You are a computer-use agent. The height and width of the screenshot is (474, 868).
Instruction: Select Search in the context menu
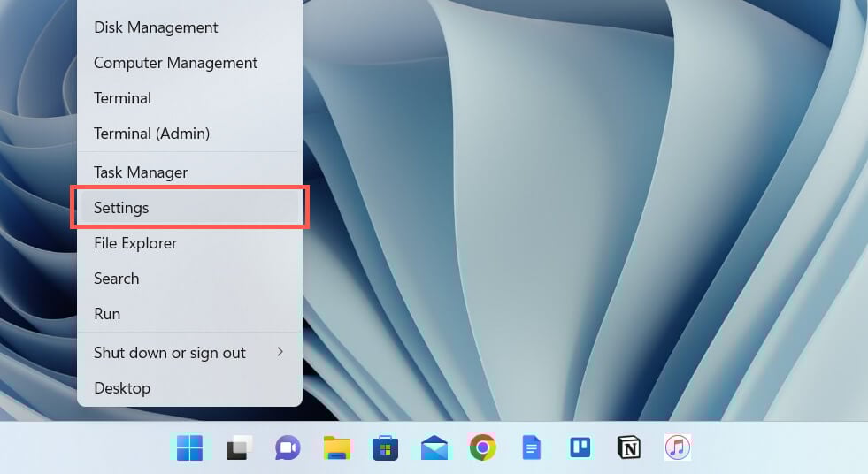coord(189,279)
